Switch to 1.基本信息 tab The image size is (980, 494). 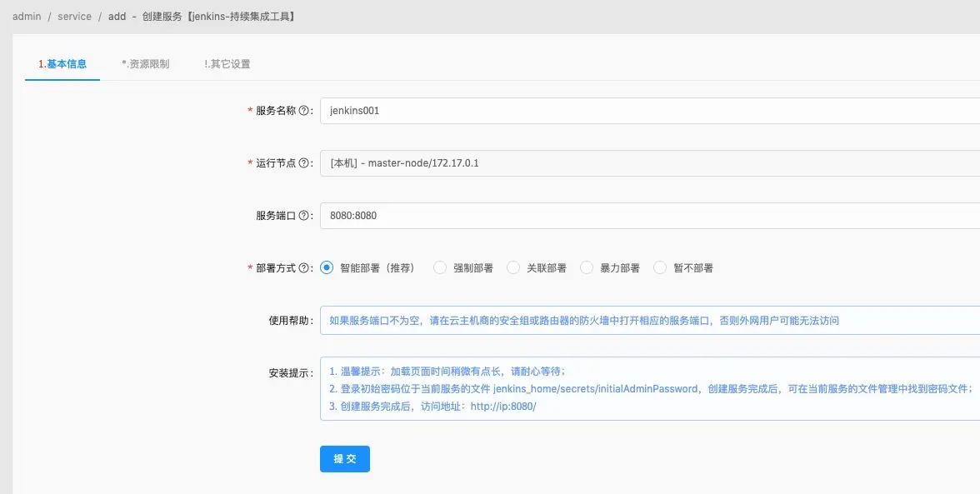click(62, 63)
